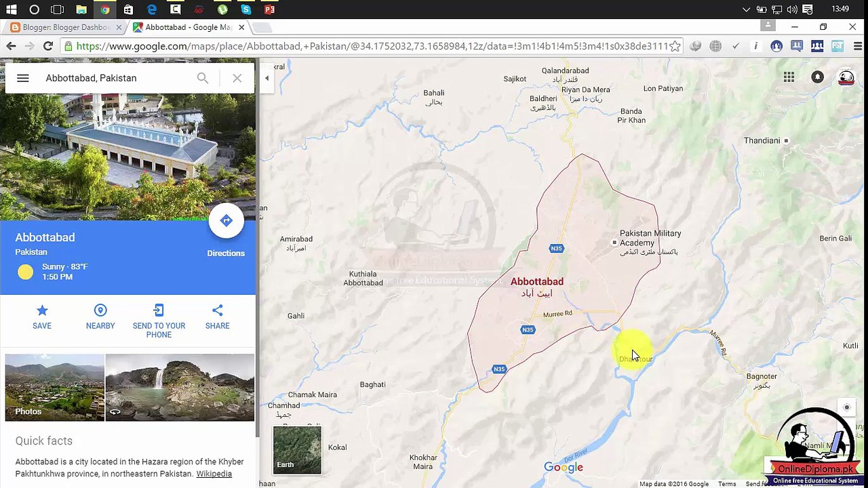The height and width of the screenshot is (488, 868).
Task: Click the grey chat bubbles extension icon
Action: coord(695,46)
